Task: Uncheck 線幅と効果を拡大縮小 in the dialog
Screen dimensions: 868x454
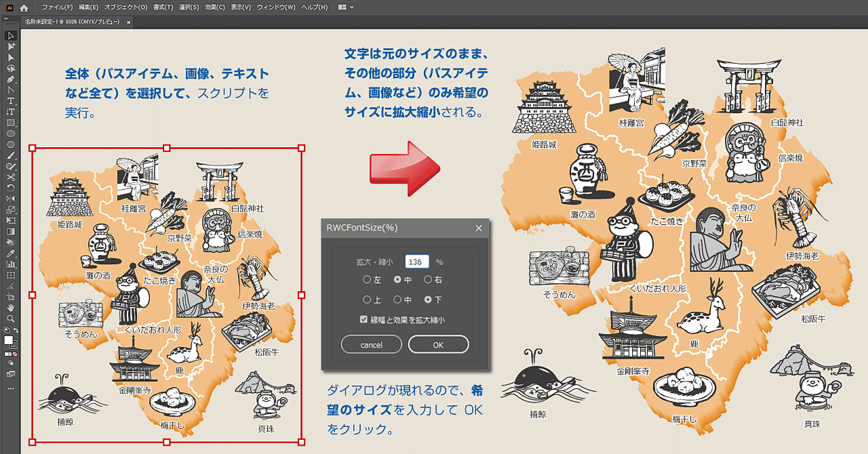Action: click(x=363, y=318)
